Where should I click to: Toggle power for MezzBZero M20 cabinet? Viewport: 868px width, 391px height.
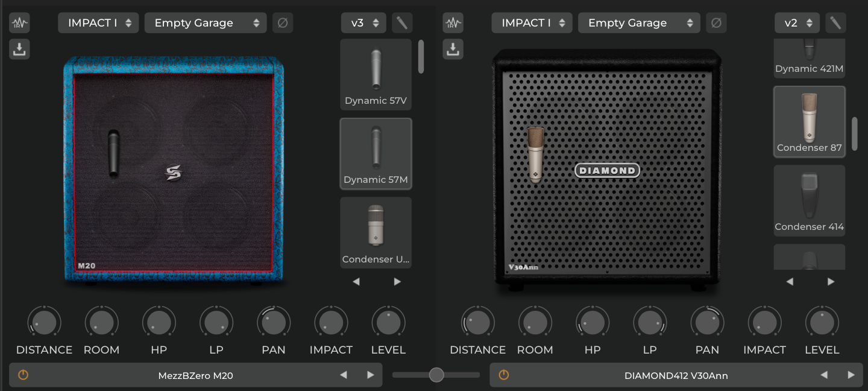[x=23, y=375]
